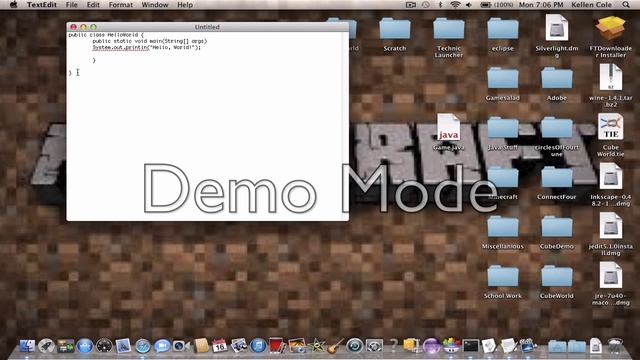
Task: Click the Time Machine menu bar icon
Action: click(426, 5)
